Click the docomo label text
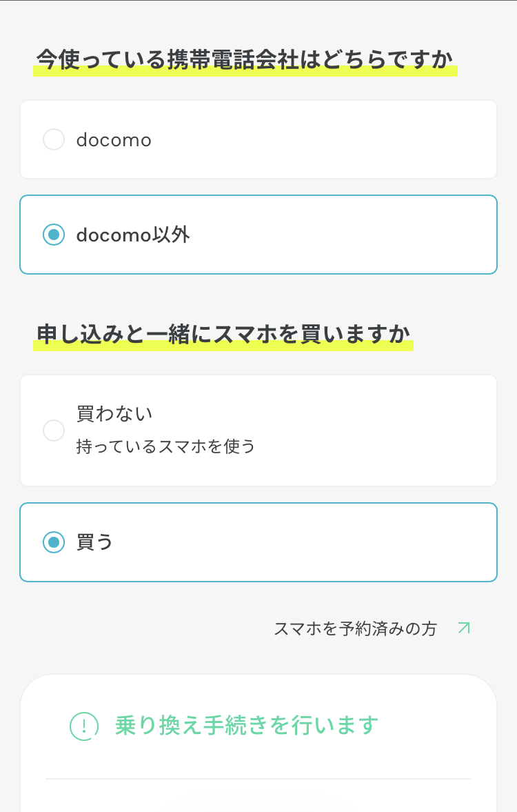 (114, 140)
